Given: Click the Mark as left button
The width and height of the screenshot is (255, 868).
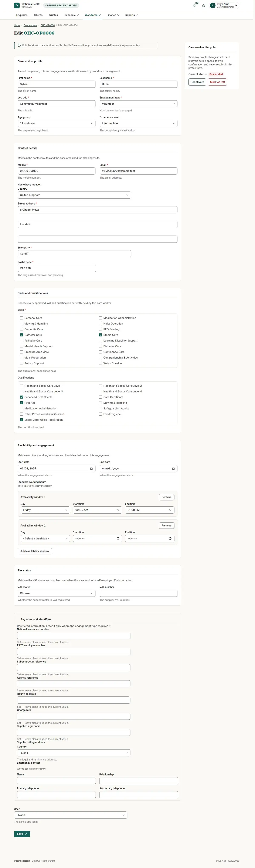Looking at the screenshot, I should (x=218, y=82).
